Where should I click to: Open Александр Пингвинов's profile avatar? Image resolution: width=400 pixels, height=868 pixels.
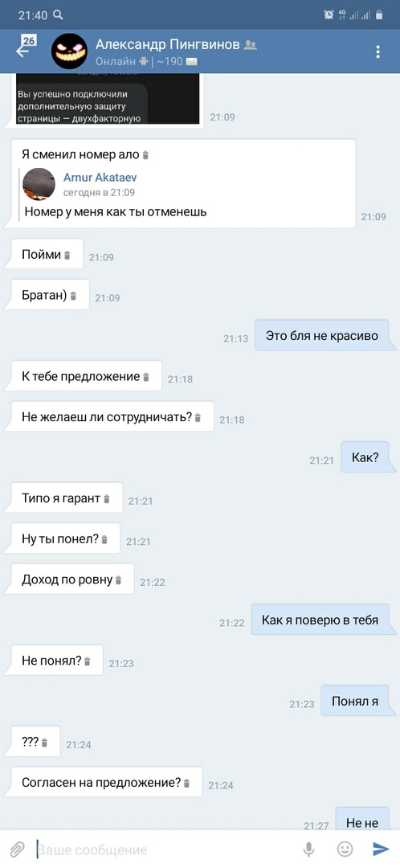click(x=69, y=51)
